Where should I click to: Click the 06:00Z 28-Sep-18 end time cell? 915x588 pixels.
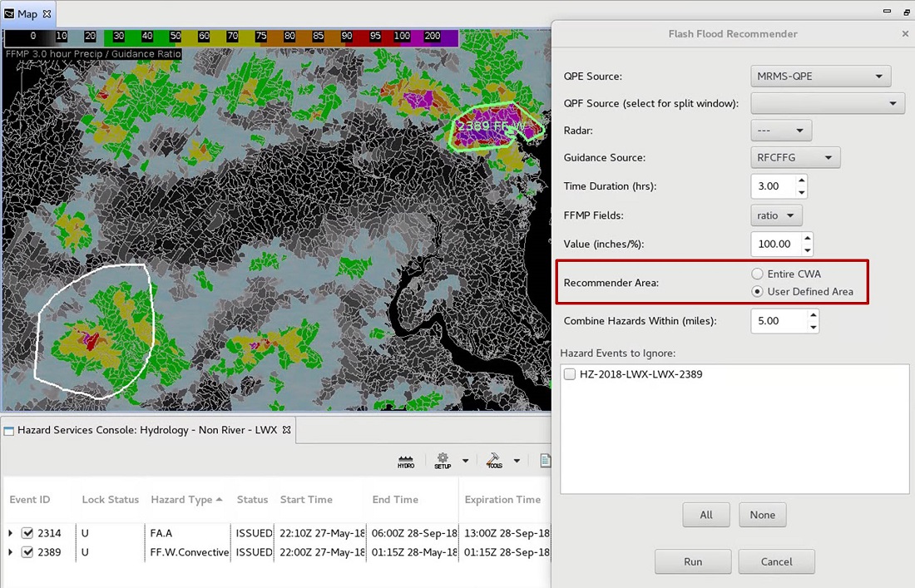click(414, 533)
